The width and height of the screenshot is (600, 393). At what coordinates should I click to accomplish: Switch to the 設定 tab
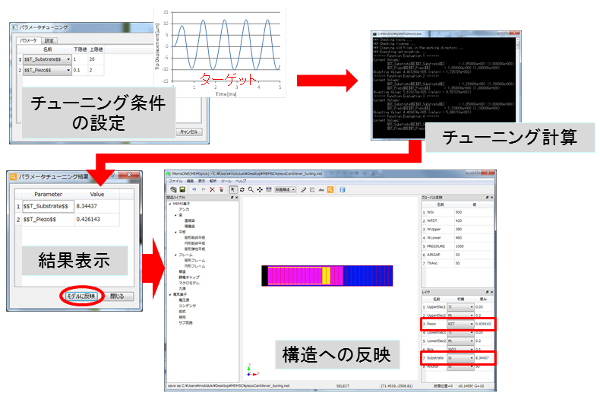point(49,41)
